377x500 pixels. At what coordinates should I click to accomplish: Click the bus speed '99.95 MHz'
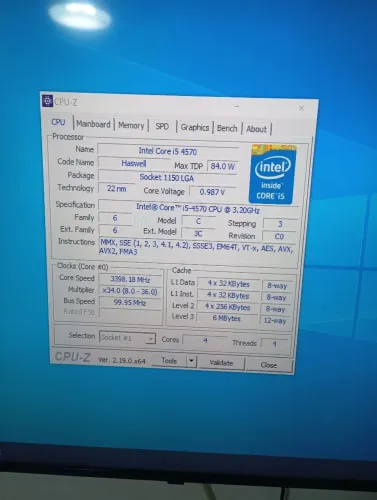(x=130, y=303)
